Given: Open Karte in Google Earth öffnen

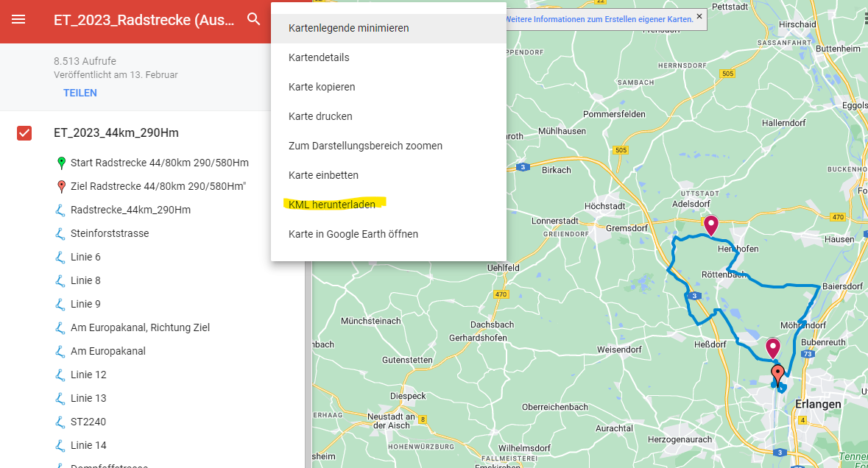Looking at the screenshot, I should 353,234.
